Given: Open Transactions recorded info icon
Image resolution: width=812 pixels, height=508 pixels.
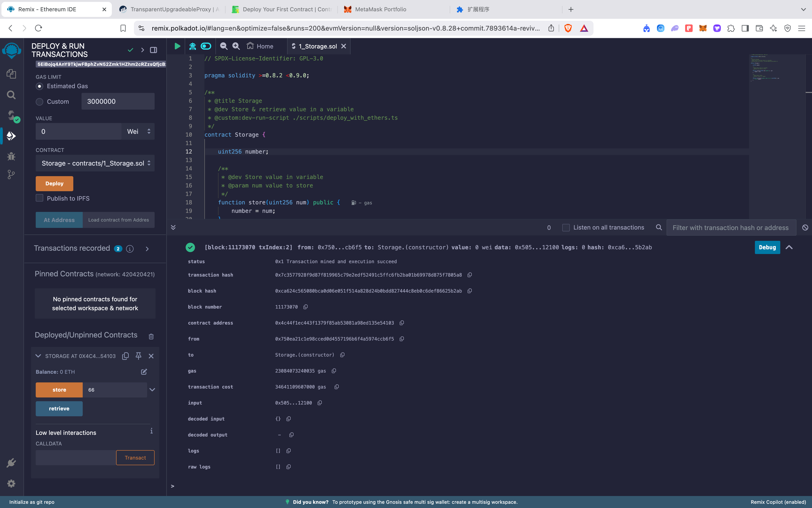Looking at the screenshot, I should 130,249.
